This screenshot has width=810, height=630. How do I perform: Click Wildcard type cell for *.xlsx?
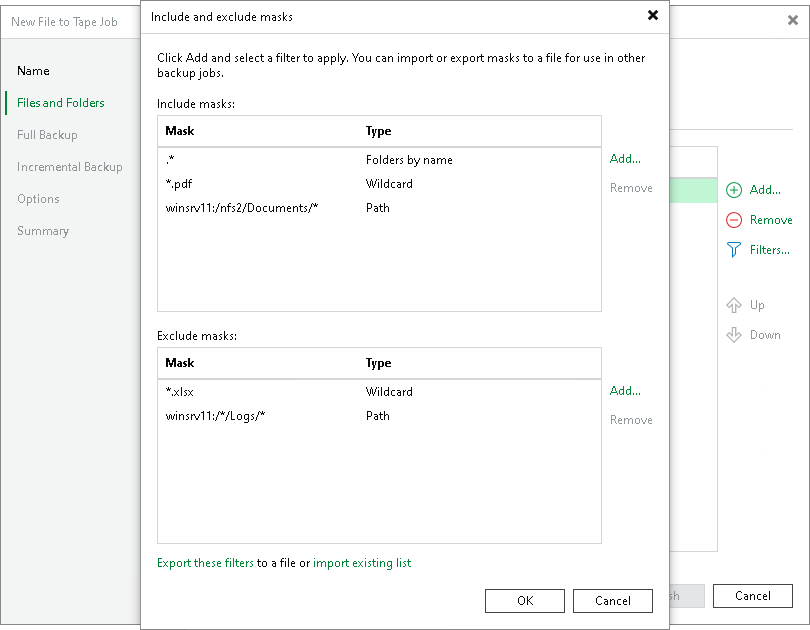click(389, 392)
